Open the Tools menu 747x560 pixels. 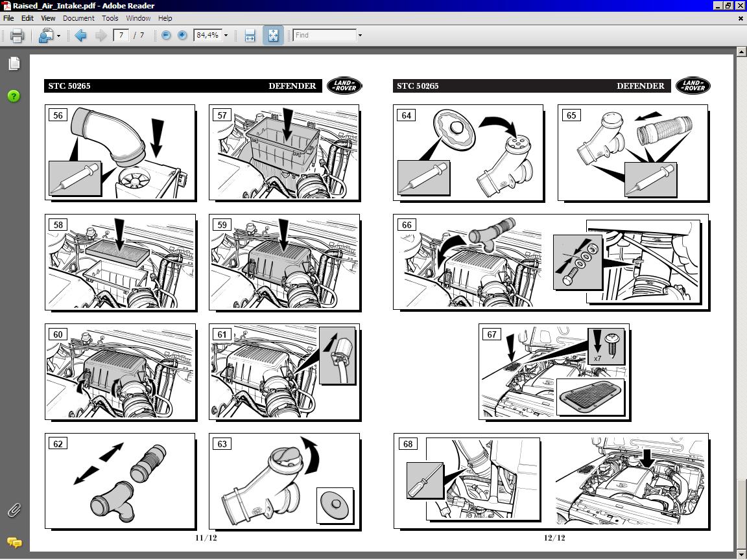110,18
